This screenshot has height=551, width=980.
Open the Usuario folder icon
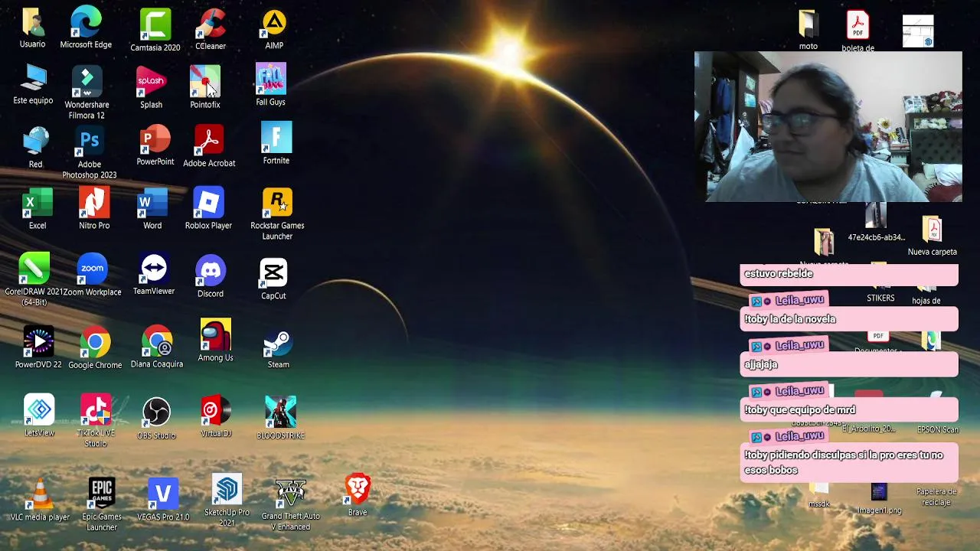click(32, 23)
